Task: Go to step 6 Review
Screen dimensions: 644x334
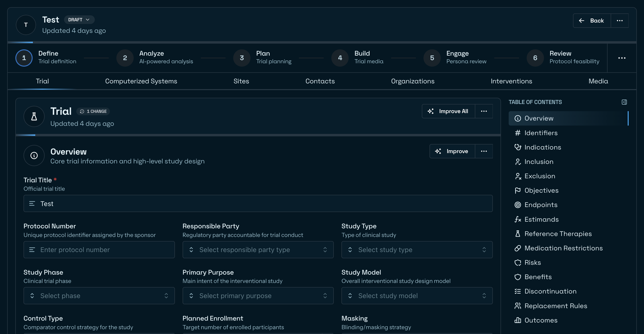Action: tap(563, 58)
